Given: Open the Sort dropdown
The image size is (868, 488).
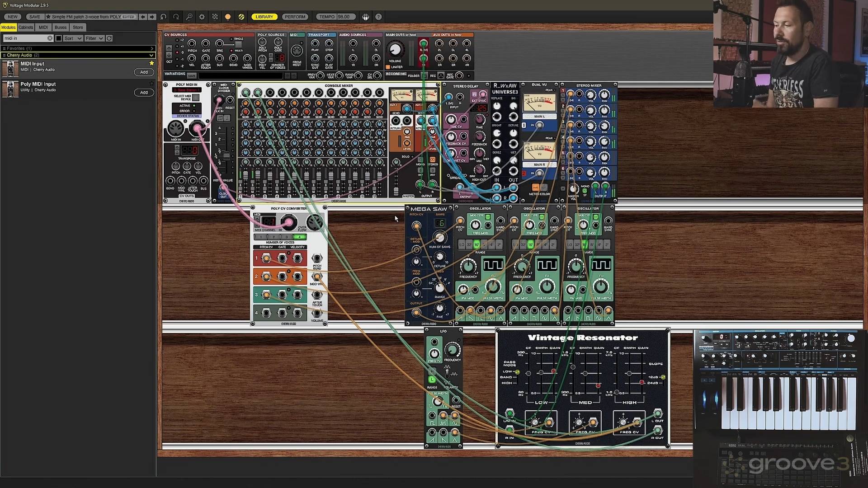Looking at the screenshot, I should (x=72, y=38).
